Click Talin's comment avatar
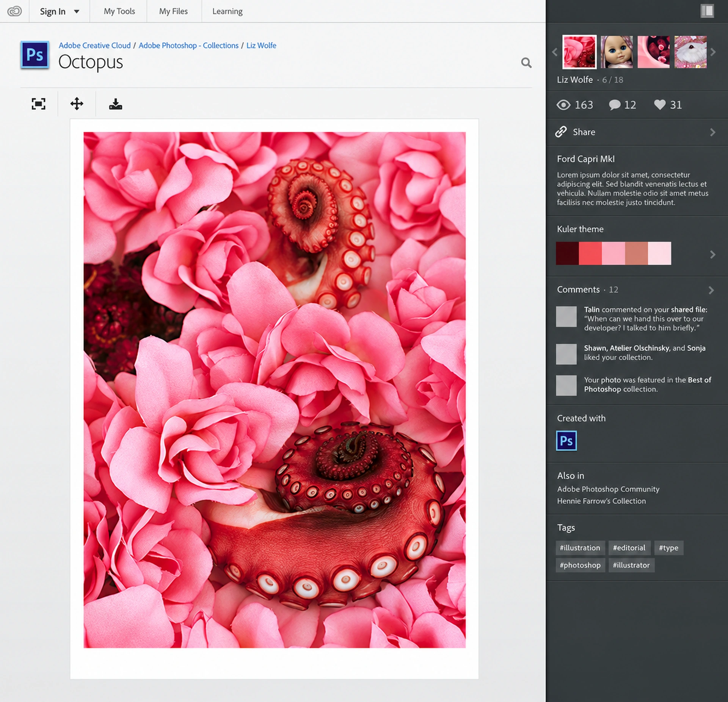The image size is (728, 702). click(566, 316)
